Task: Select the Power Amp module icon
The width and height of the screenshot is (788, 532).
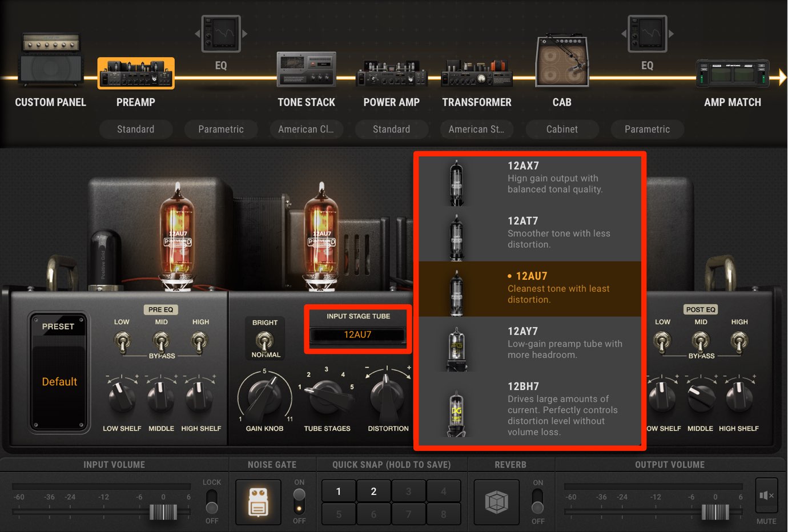Action: click(x=392, y=74)
